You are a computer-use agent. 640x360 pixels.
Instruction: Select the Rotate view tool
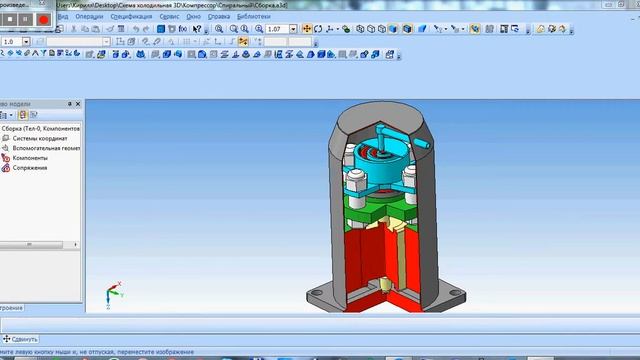pyautogui.click(x=318, y=29)
